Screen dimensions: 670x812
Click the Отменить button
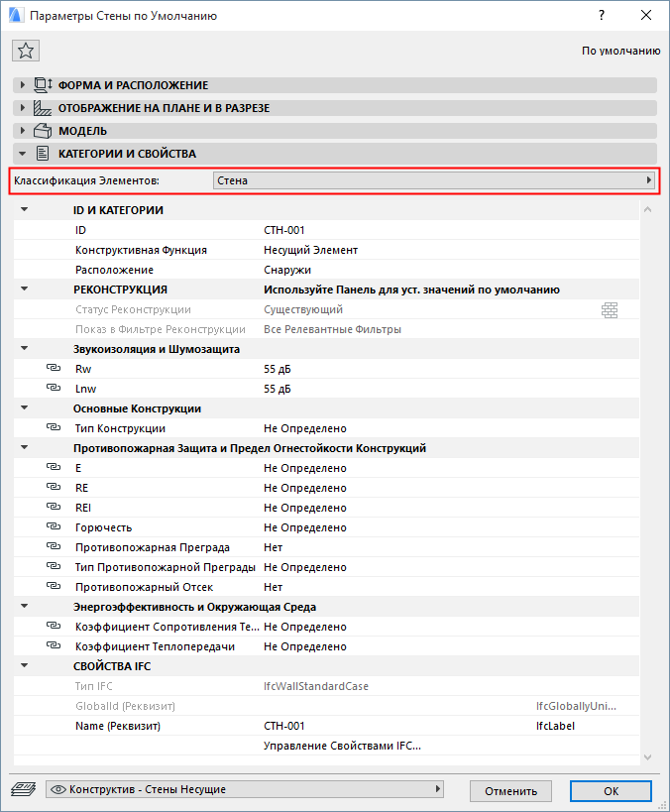[510, 791]
